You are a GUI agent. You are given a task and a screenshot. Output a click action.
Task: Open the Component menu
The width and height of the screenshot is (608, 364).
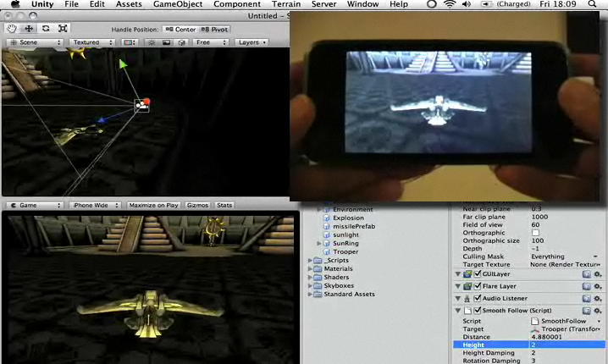(237, 4)
